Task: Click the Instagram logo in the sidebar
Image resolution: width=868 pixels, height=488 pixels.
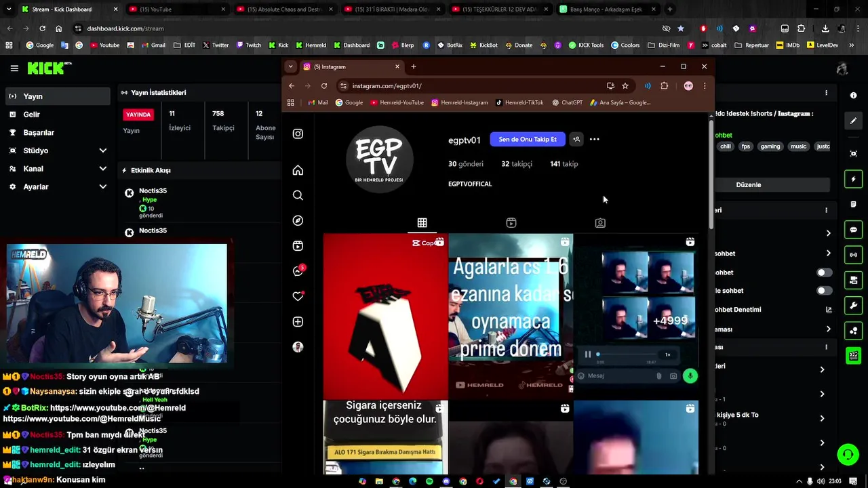Action: 298,134
